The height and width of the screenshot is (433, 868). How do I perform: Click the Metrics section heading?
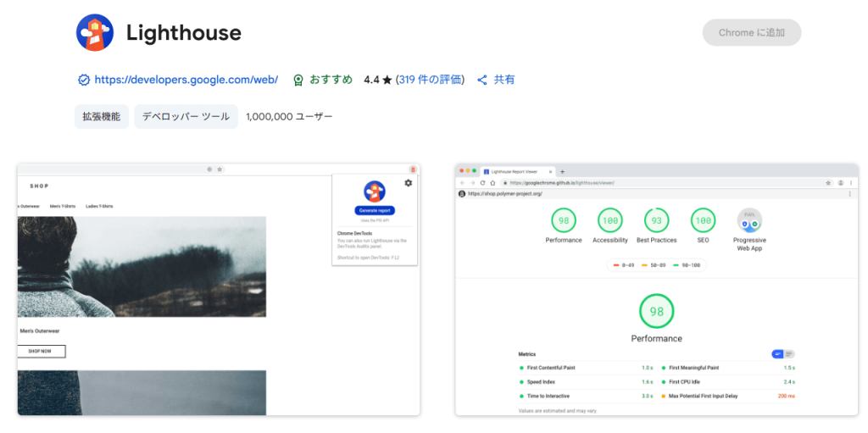pos(527,354)
